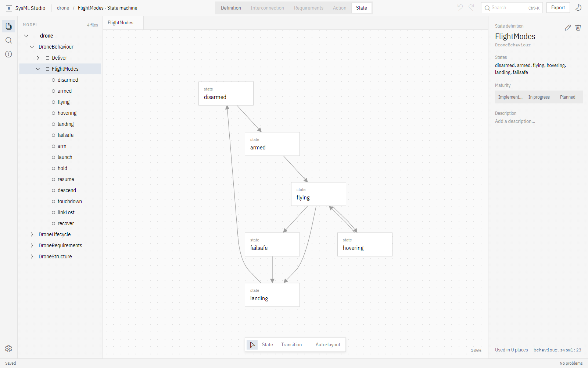Select the pointer tool in canvas toolbar
The width and height of the screenshot is (588, 368).
tap(252, 345)
